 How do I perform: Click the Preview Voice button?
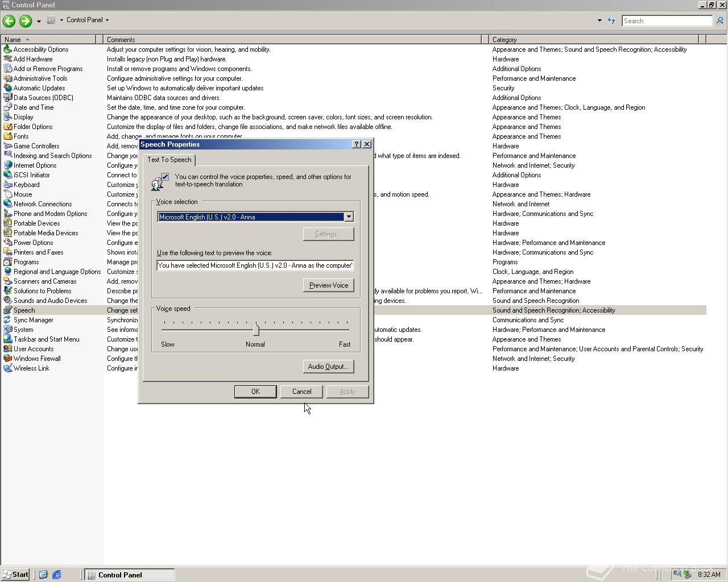click(x=329, y=285)
